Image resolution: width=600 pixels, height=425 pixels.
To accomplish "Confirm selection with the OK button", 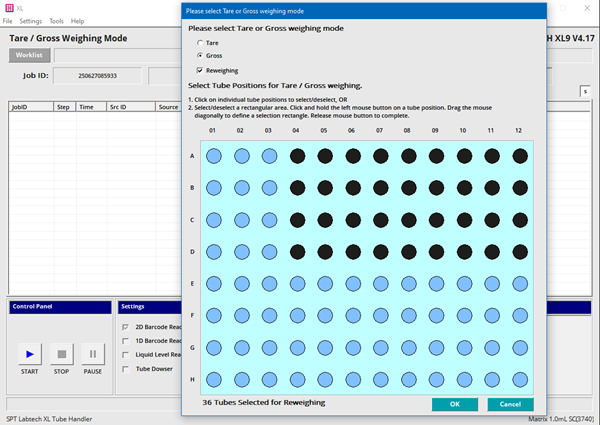I will pyautogui.click(x=454, y=404).
